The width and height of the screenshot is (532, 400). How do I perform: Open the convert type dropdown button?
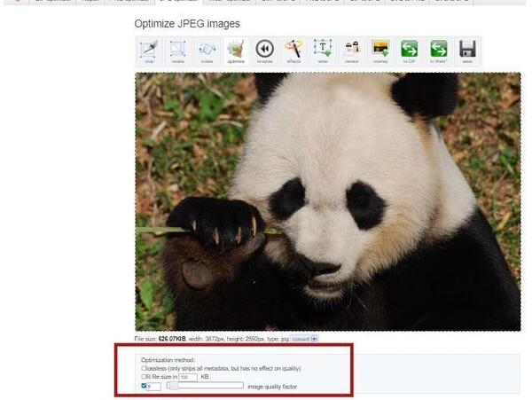[304, 339]
